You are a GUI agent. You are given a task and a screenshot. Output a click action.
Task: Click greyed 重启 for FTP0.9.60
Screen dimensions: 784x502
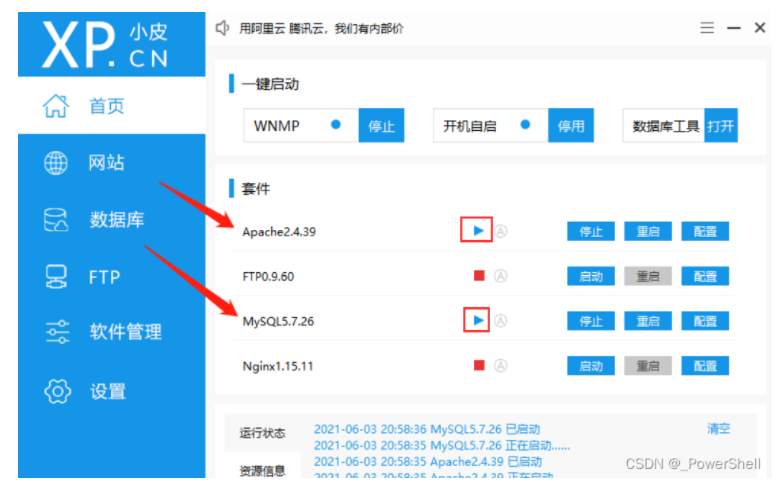(648, 276)
